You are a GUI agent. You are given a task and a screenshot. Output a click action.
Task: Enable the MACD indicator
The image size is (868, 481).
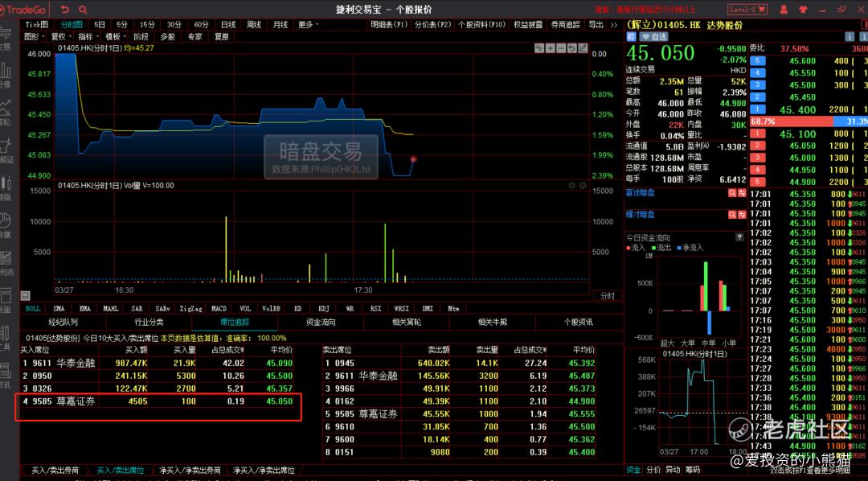click(x=219, y=308)
